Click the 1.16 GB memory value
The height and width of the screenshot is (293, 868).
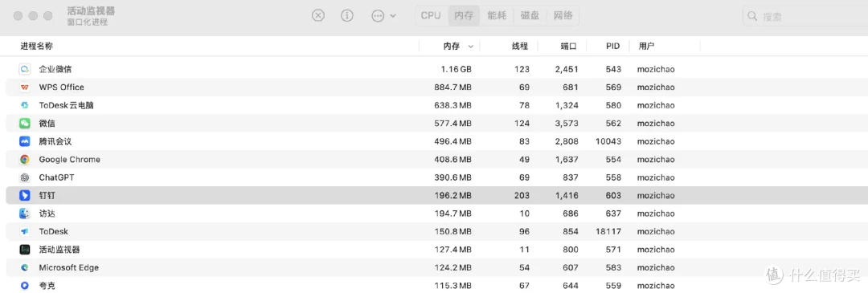pos(457,69)
